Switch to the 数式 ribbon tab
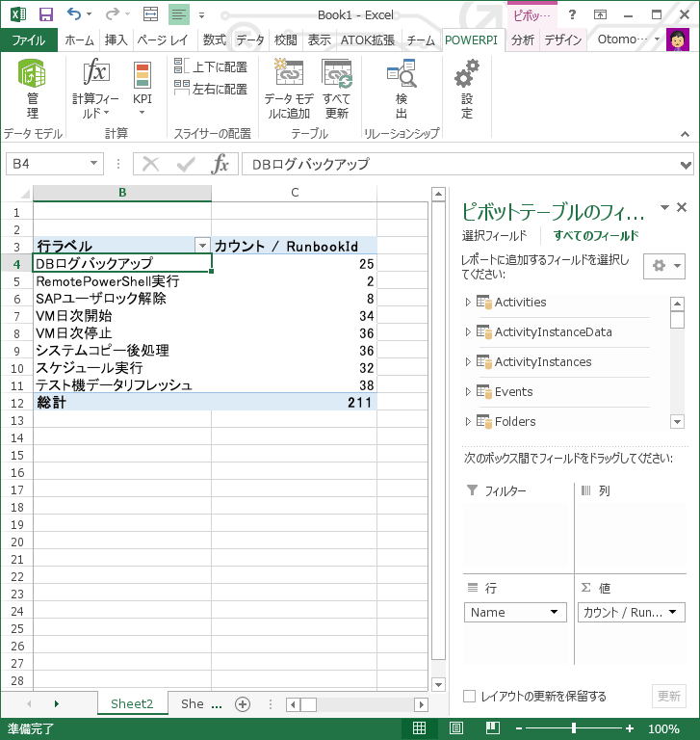This screenshot has width=700, height=740. coord(214,40)
